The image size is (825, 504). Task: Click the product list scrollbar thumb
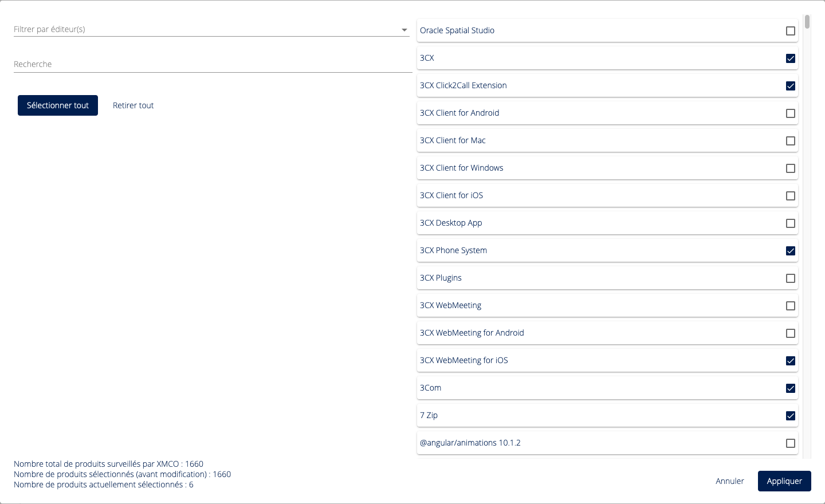click(x=807, y=22)
